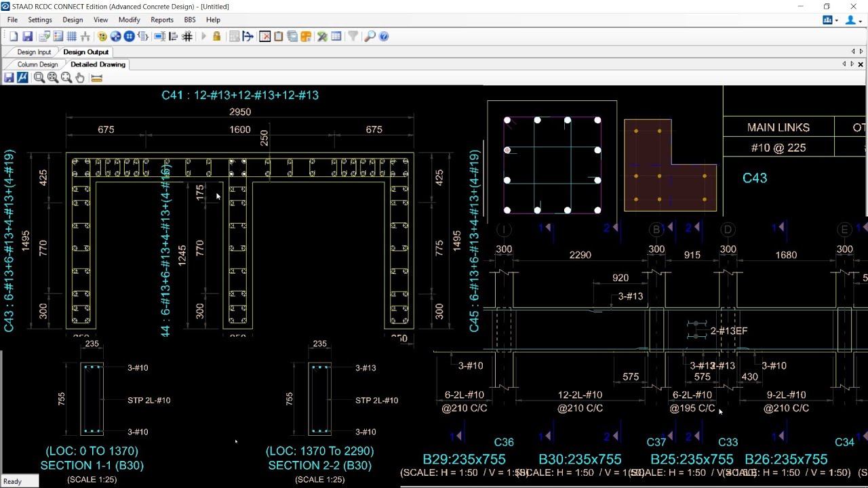Click the C41 column title text
This screenshot has height=488, width=868.
(x=240, y=95)
